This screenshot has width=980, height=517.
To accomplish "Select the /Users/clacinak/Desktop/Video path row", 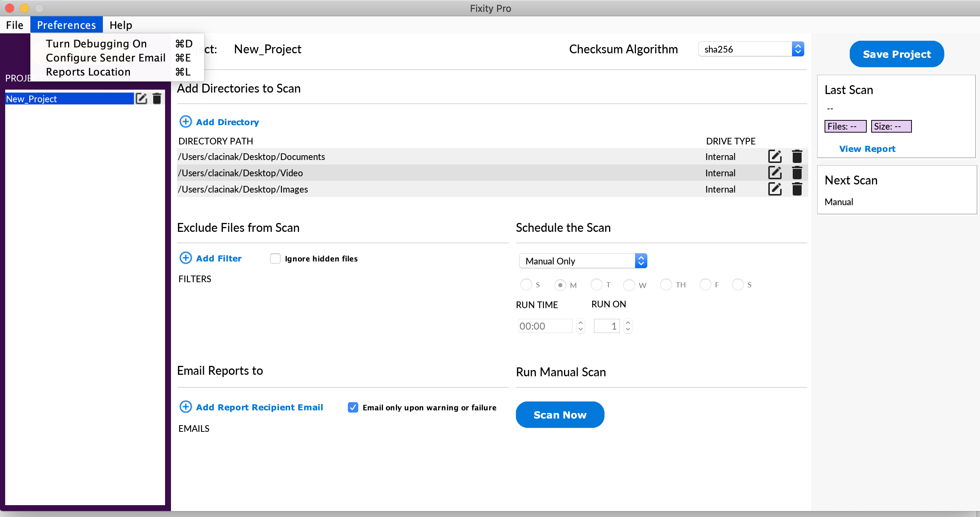I will click(x=492, y=173).
